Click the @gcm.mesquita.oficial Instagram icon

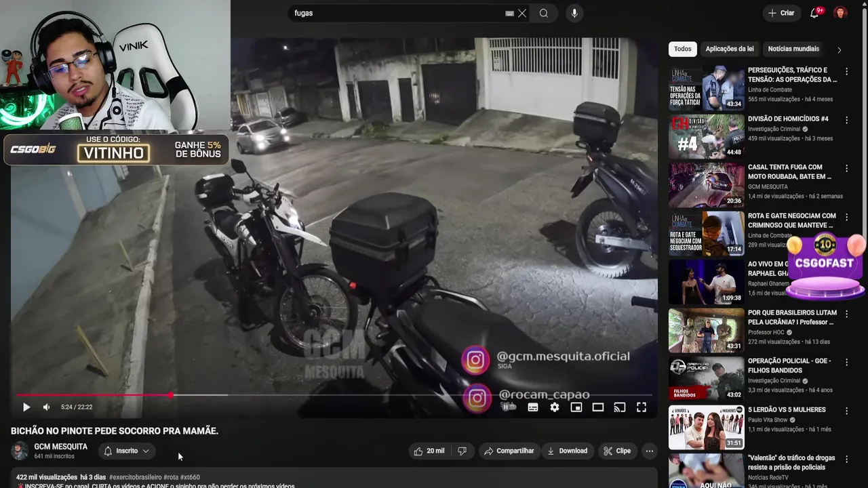[x=475, y=360]
